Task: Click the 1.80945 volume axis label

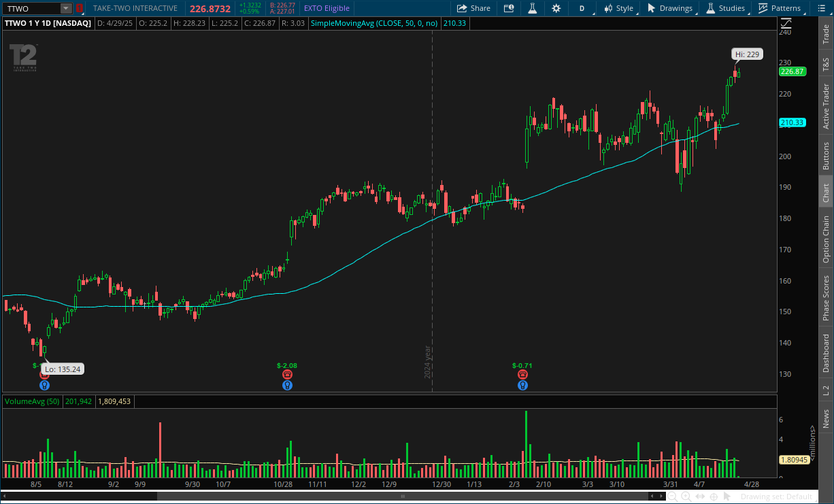Action: pos(794,460)
